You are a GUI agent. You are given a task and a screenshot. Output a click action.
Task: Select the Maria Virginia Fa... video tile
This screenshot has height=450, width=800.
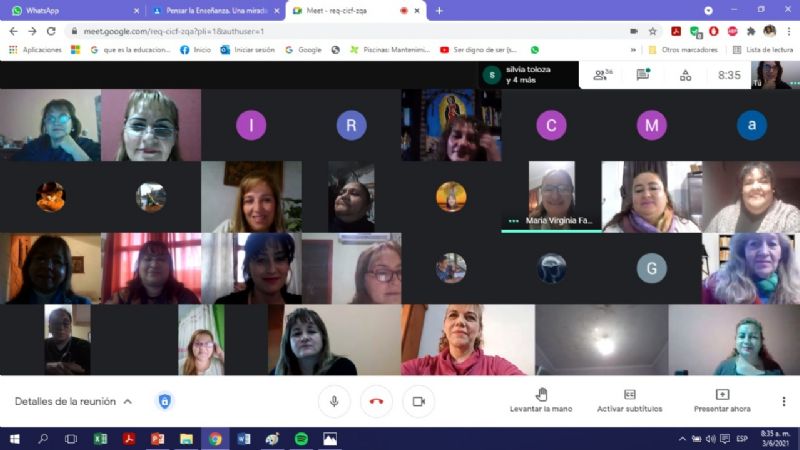pos(551,197)
